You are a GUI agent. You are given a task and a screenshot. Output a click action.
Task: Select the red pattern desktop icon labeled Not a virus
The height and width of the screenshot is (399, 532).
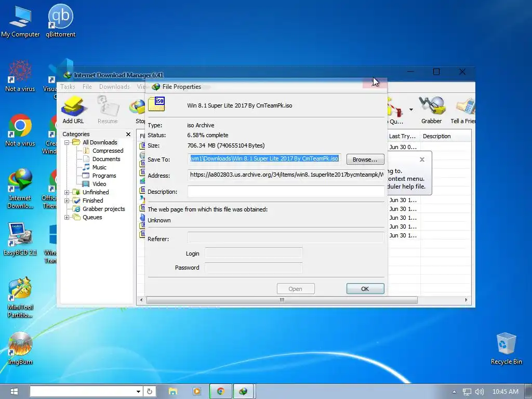pyautogui.click(x=20, y=76)
